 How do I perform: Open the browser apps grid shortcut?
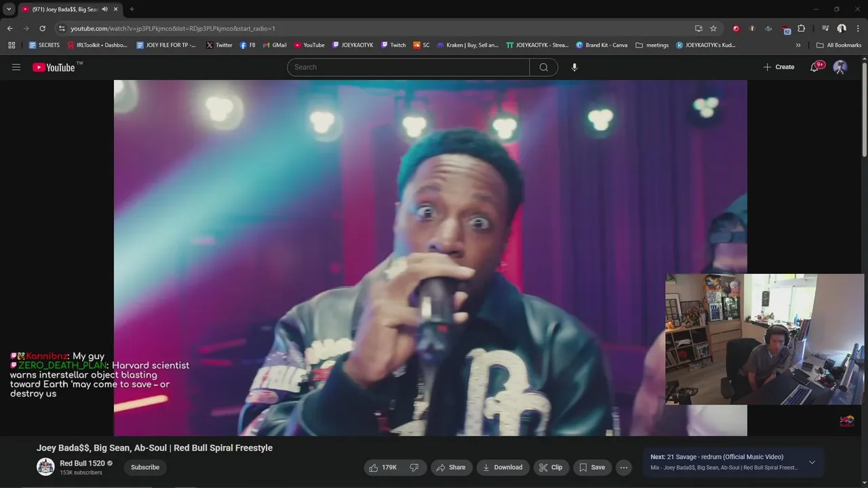tap(12, 45)
